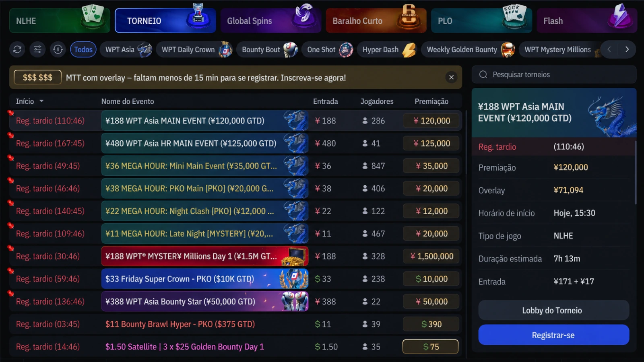
Task: Select the Weekly Golden Bounty filter
Action: click(x=469, y=49)
